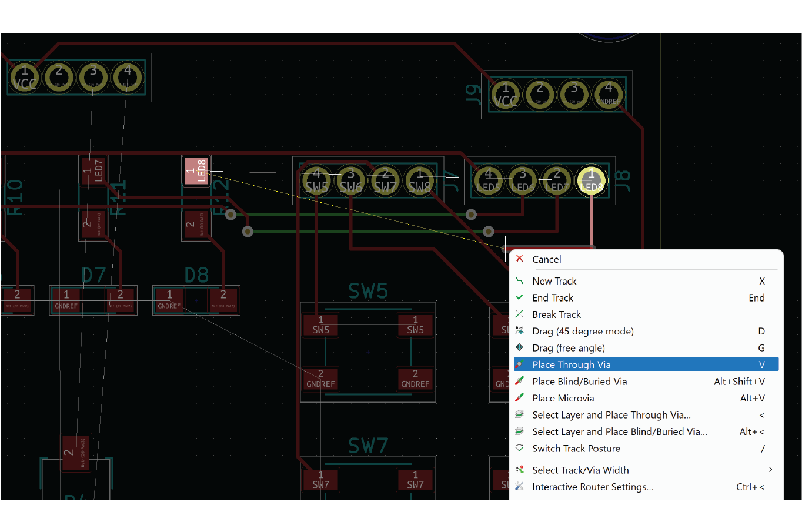Choose Drag (free angle) entry
Image resolution: width=802 pixels, height=532 pixels.
point(646,348)
